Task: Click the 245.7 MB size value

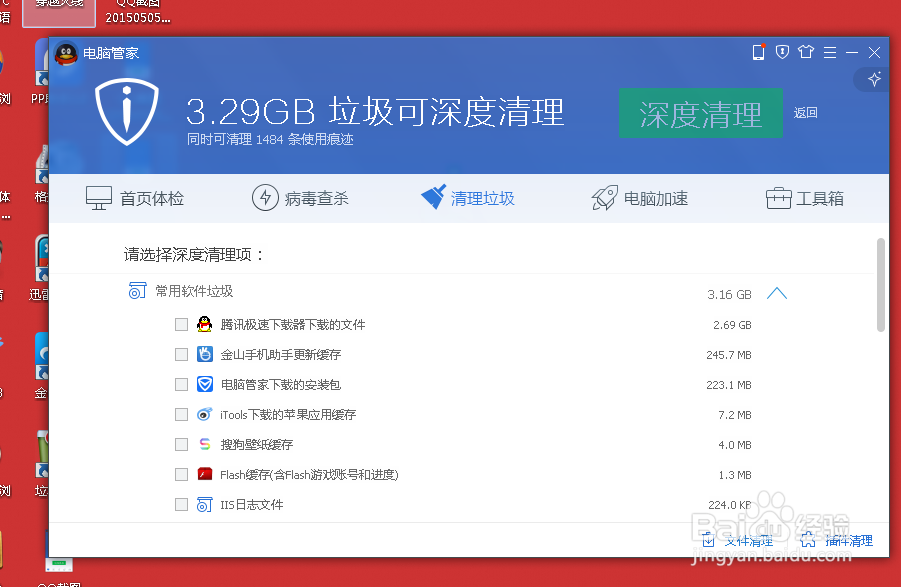Action: point(729,355)
